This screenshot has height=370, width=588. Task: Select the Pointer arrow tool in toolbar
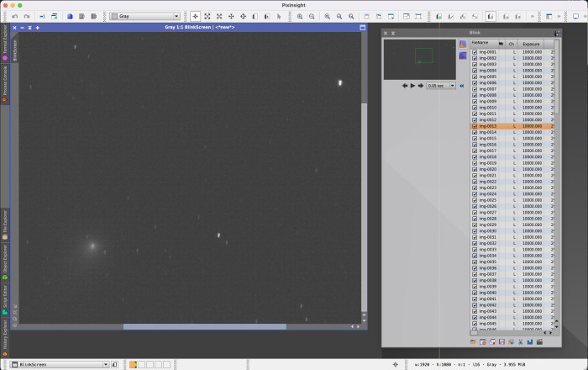click(279, 17)
